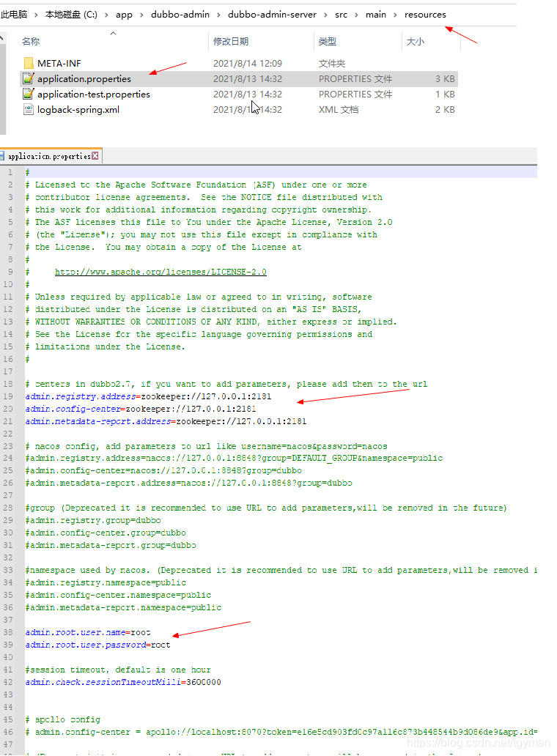Click the date 2021/8/14 12:09
Viewport: 557px width, 756px height.
pos(248,63)
